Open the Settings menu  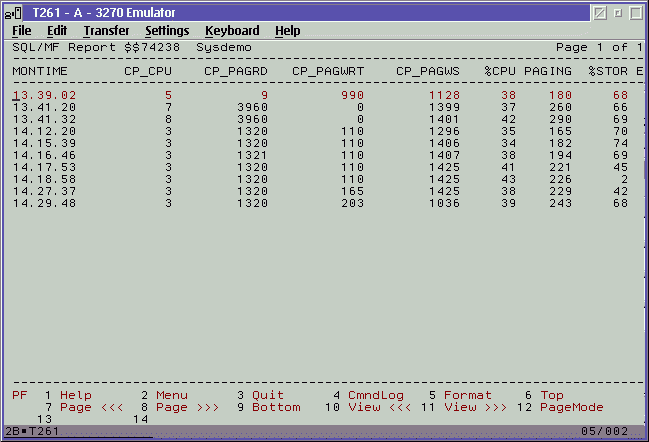tap(167, 31)
